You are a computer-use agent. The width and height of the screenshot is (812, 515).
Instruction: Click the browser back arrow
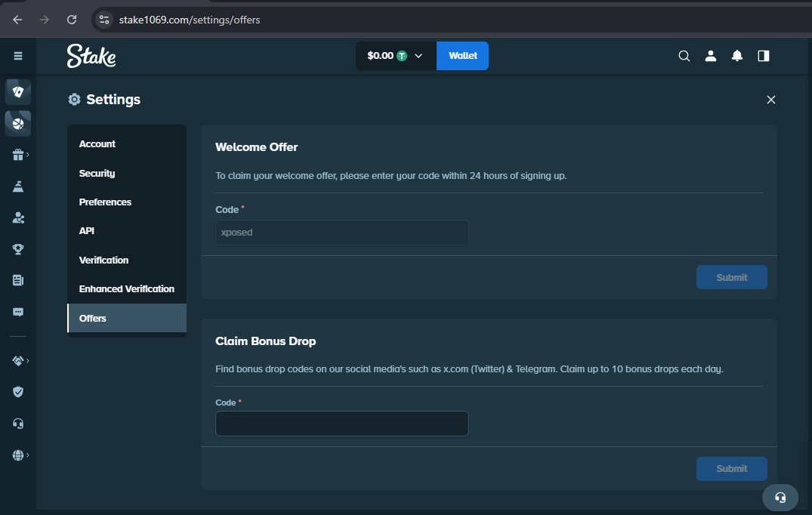pyautogui.click(x=17, y=20)
